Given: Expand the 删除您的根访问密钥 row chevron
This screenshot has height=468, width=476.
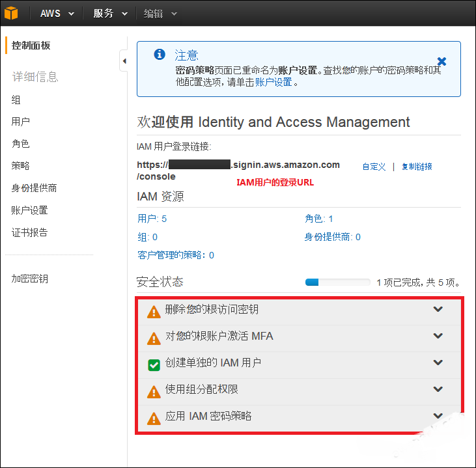Looking at the screenshot, I should tap(438, 309).
